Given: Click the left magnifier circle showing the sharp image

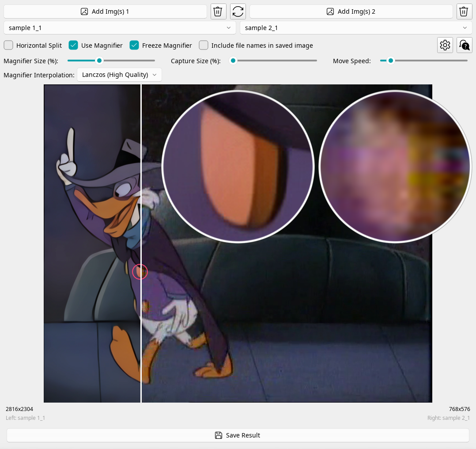Looking at the screenshot, I should pyautogui.click(x=238, y=167).
